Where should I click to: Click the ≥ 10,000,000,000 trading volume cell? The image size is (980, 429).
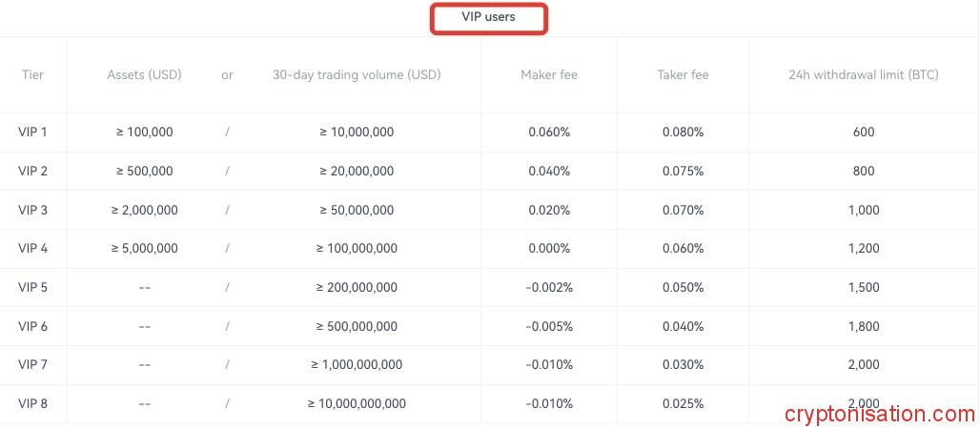(x=357, y=403)
